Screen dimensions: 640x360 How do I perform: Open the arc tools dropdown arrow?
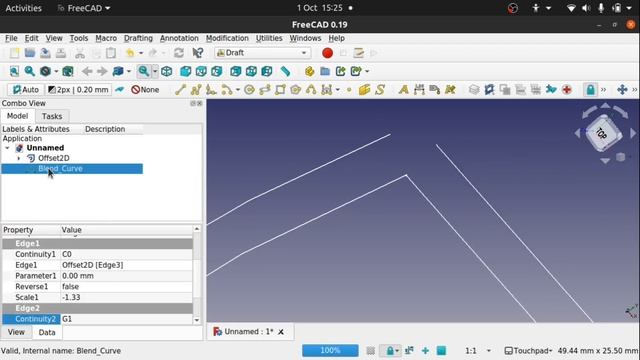click(x=238, y=90)
